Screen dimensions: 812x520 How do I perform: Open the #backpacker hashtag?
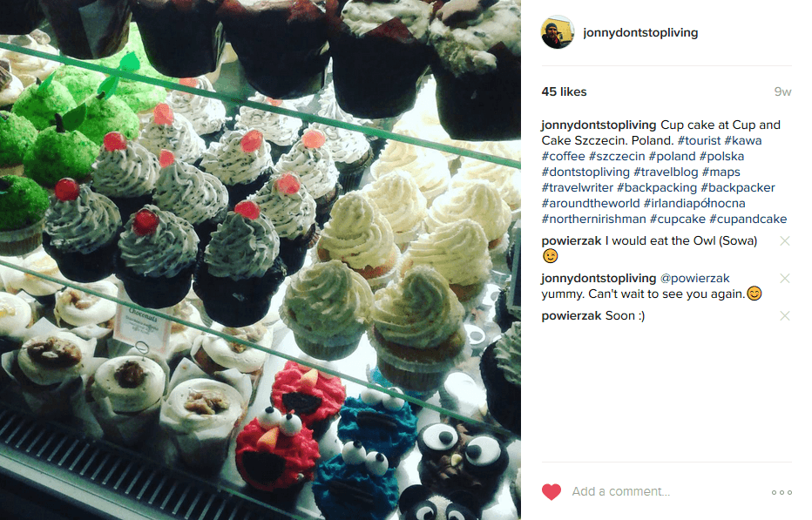[x=737, y=187]
